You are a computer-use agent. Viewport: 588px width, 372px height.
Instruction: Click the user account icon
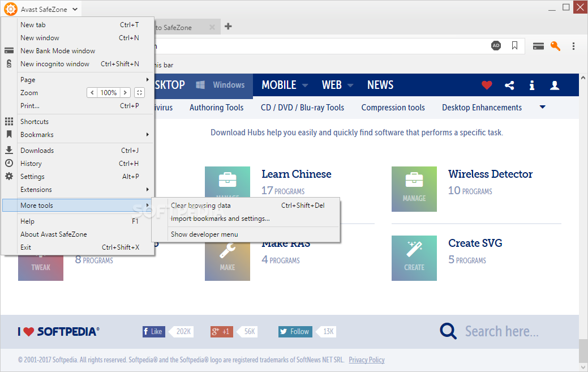click(x=555, y=85)
